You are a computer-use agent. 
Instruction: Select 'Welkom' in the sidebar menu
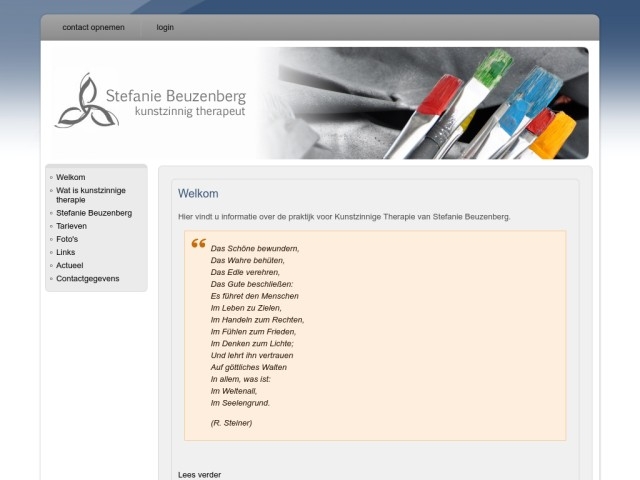point(70,177)
